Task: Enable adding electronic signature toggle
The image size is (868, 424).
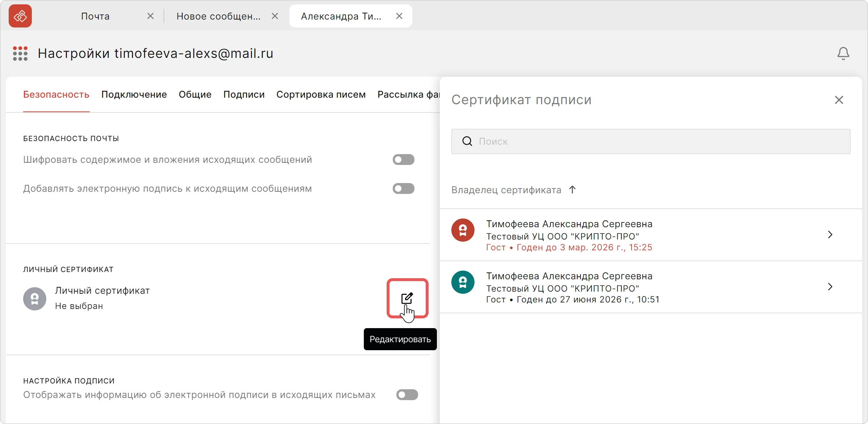Action: 404,188
